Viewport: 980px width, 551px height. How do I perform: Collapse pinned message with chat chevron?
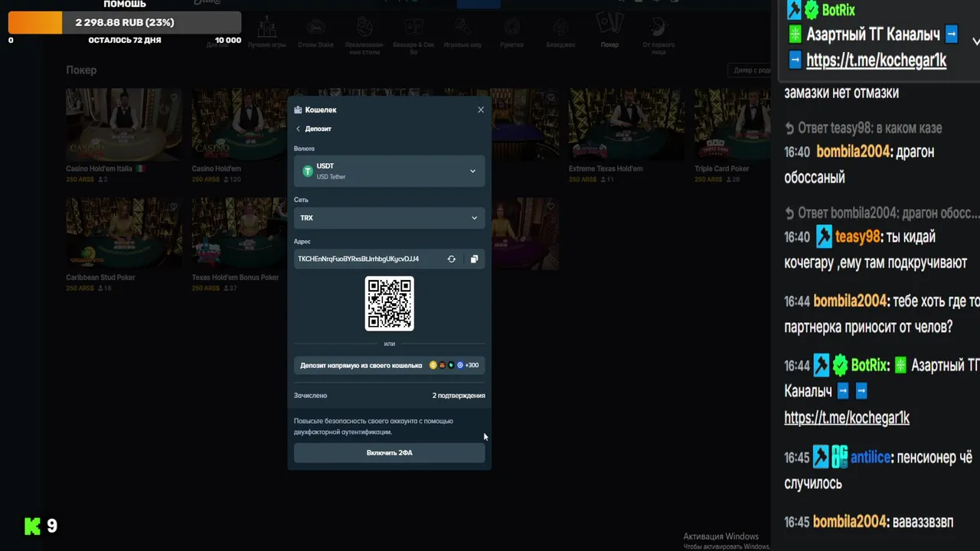pos(975,41)
